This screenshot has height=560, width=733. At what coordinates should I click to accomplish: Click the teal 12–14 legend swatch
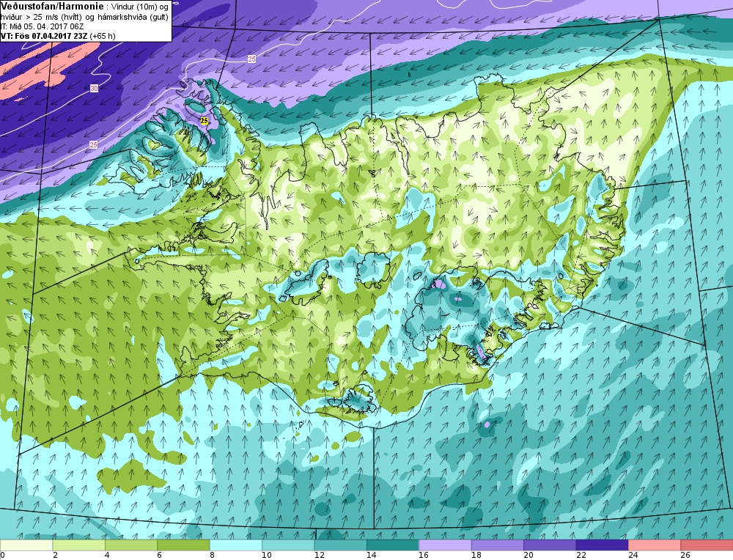click(341, 545)
